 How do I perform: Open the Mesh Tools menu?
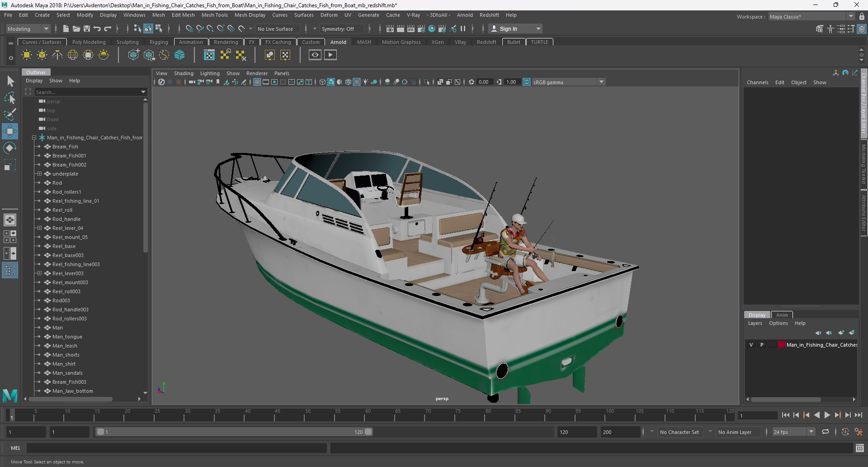[215, 15]
